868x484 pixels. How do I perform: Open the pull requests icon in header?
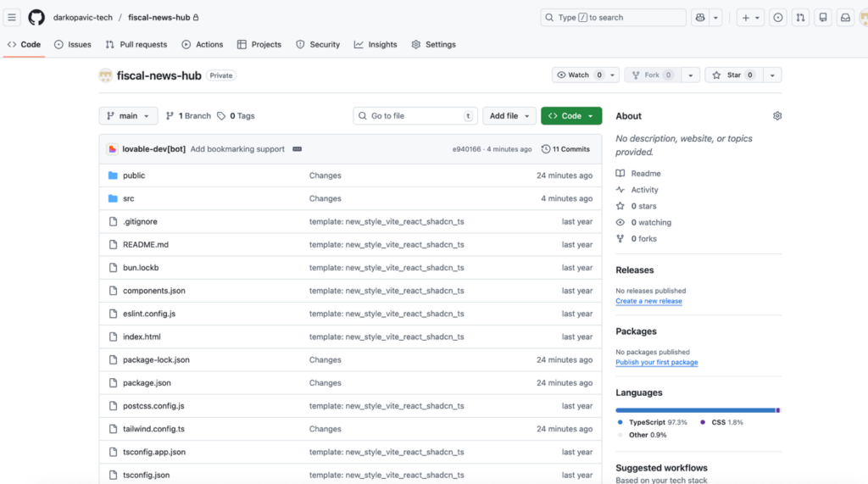pyautogui.click(x=800, y=17)
